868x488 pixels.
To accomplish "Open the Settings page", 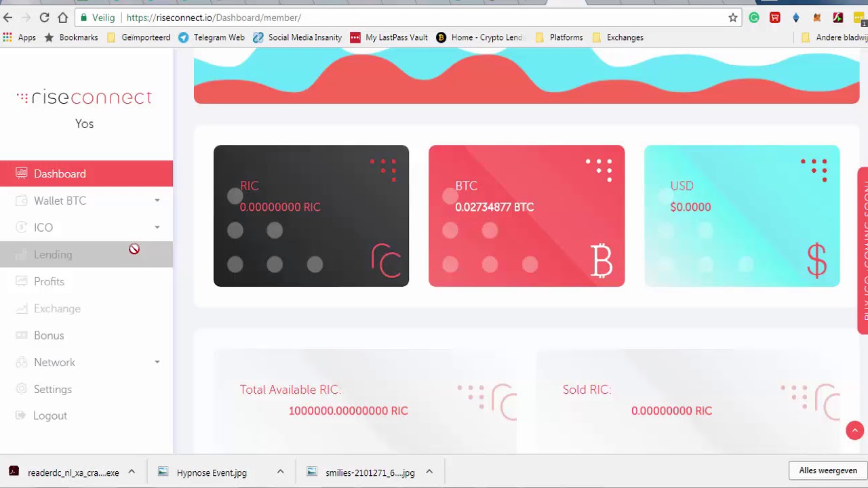I will pyautogui.click(x=86, y=389).
